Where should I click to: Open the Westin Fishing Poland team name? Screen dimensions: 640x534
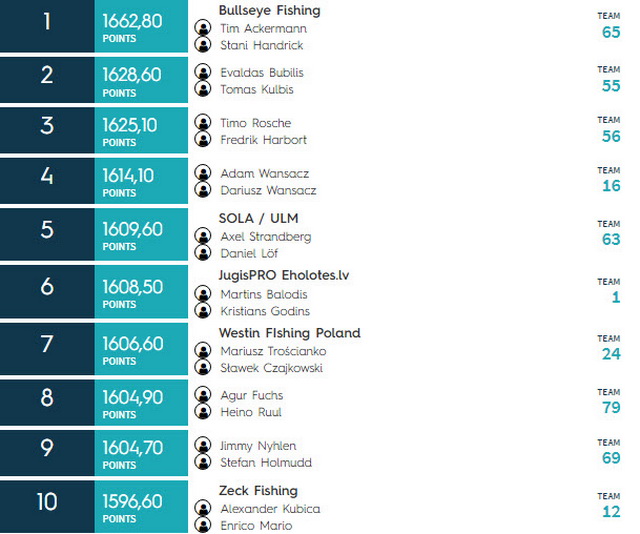289,333
